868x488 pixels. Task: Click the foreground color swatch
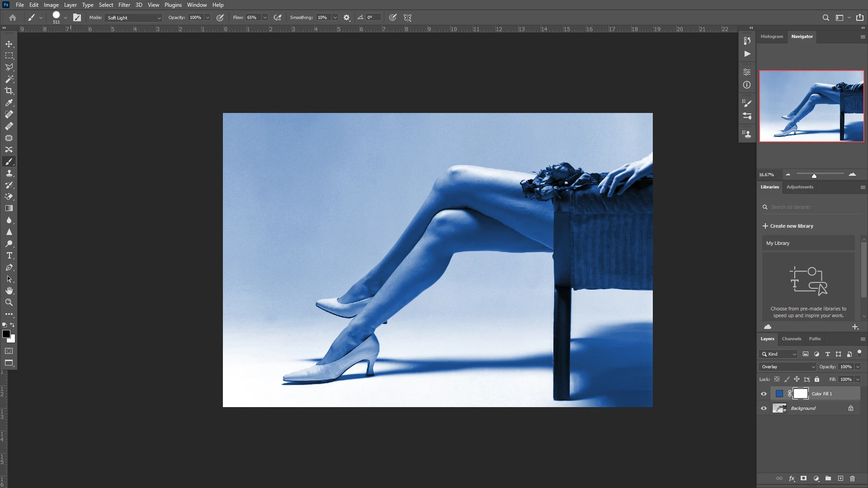click(x=6, y=334)
